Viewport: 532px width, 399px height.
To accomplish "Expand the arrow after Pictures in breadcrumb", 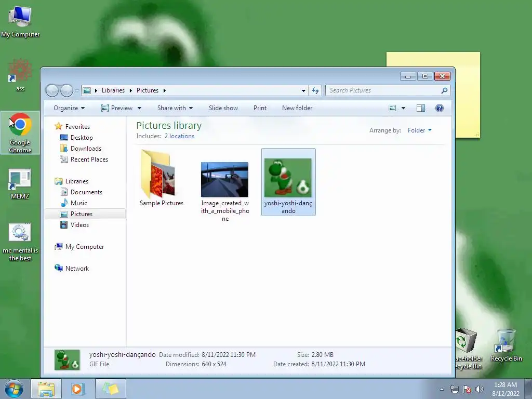I will click(165, 90).
